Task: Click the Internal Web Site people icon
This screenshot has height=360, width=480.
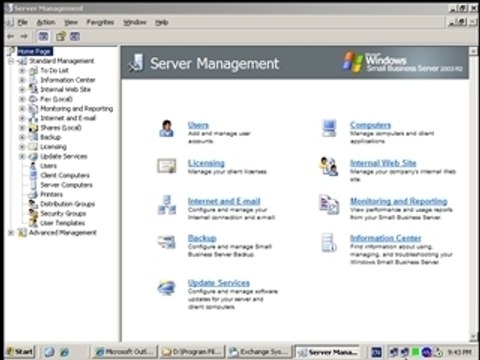Action: point(329,166)
